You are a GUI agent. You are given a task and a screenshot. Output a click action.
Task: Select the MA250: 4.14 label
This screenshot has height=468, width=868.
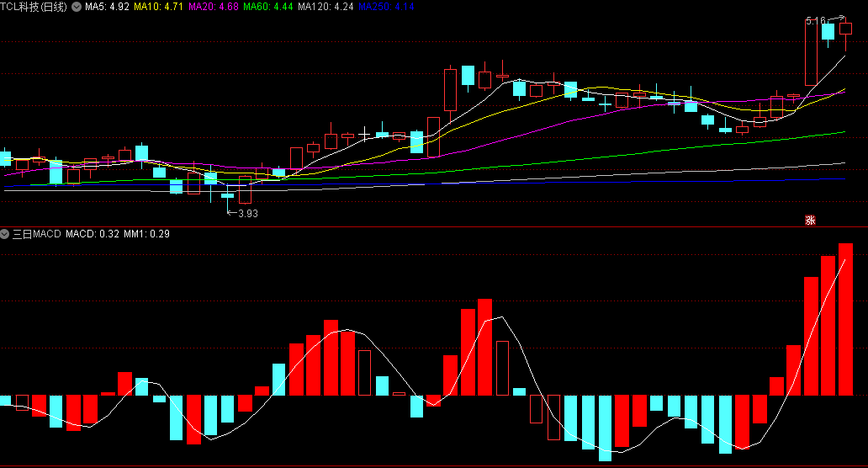[386, 7]
